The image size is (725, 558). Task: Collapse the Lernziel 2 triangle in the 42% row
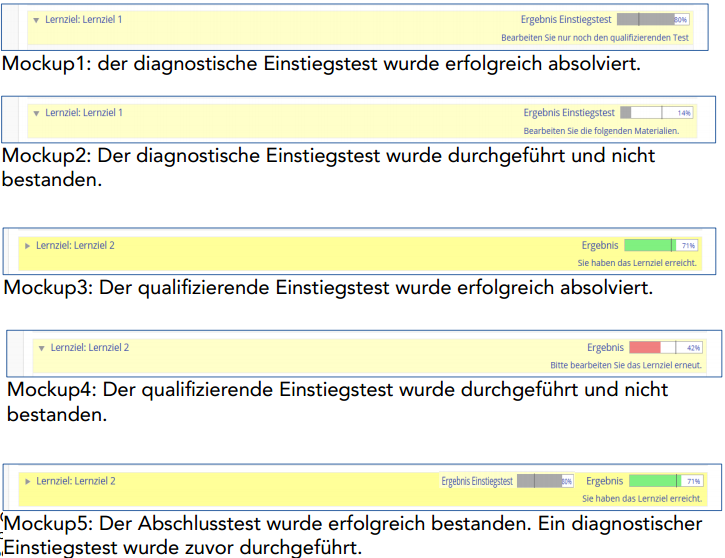41,348
